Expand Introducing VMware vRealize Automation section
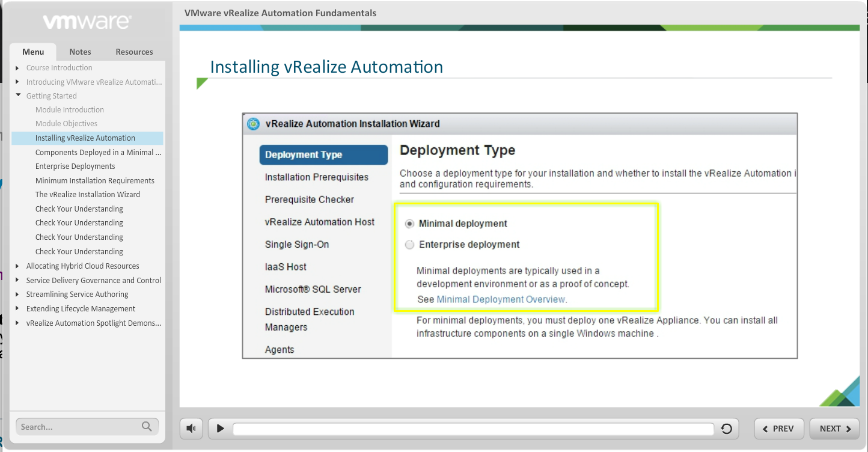Viewport: 868px width, 452px height. 17,82
